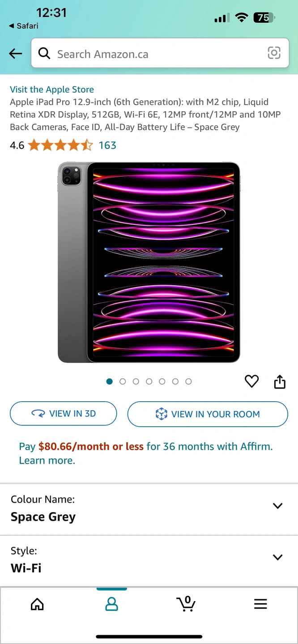Visit the Apple Store link

tap(52, 89)
